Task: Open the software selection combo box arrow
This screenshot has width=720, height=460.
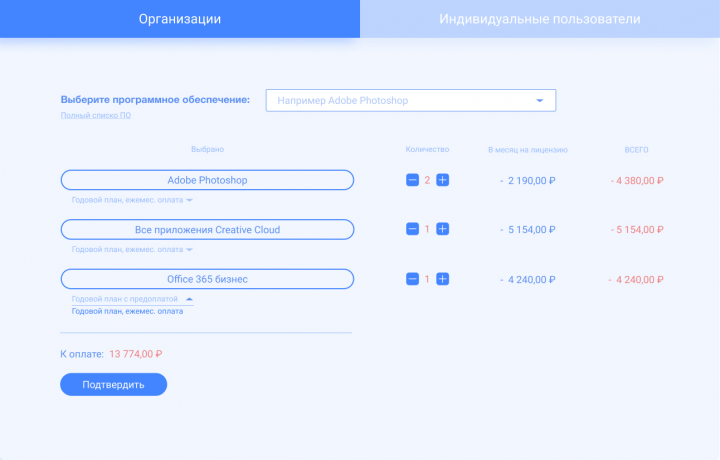Action: (x=540, y=101)
